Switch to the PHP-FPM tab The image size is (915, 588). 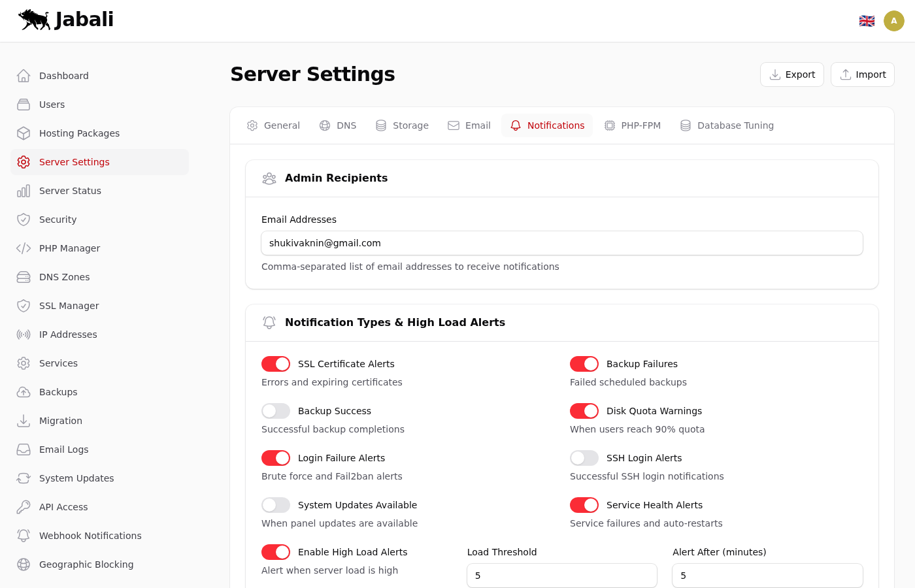pos(632,125)
